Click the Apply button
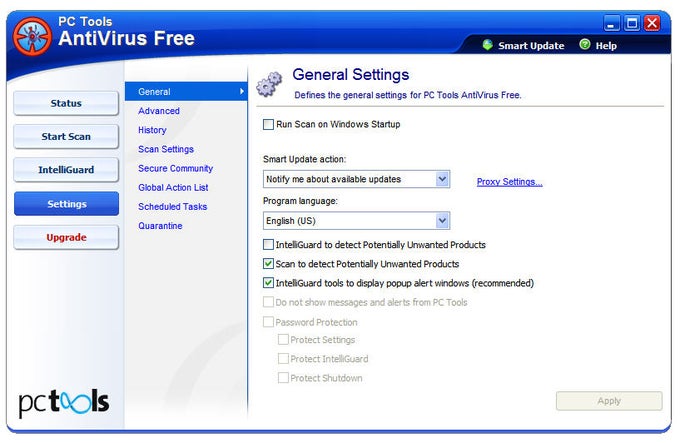 609,401
